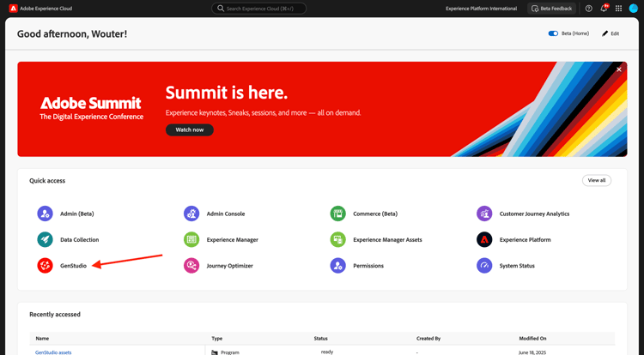Image resolution: width=644 pixels, height=355 pixels.
Task: Click the Beta Feedback button
Action: (551, 9)
